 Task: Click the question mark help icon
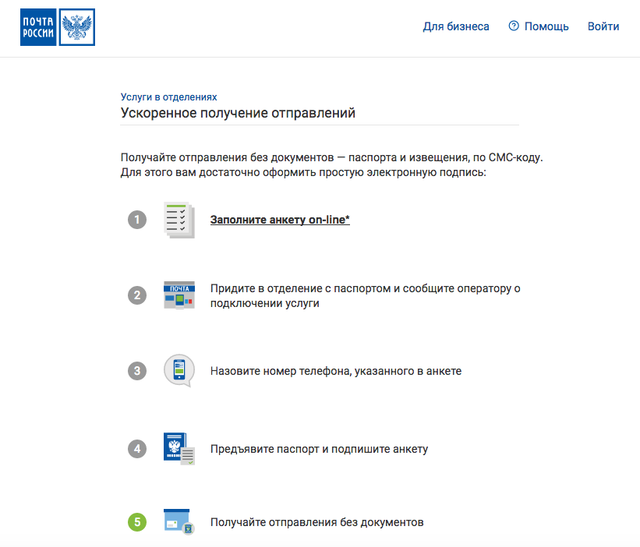[x=514, y=26]
